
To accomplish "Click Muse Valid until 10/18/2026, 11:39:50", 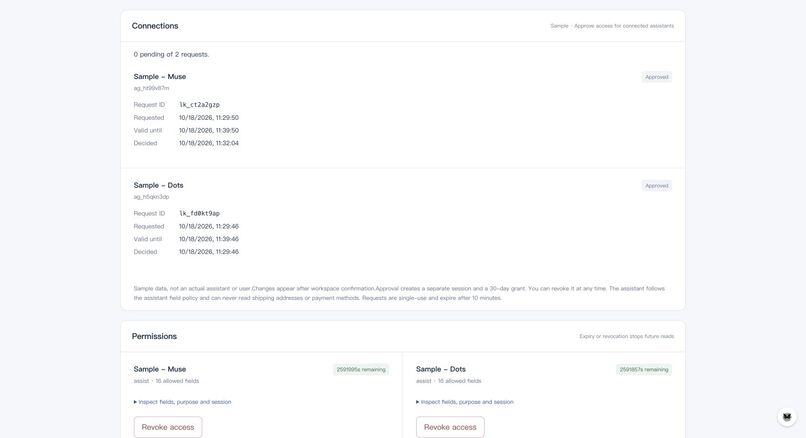I will tap(209, 131).
